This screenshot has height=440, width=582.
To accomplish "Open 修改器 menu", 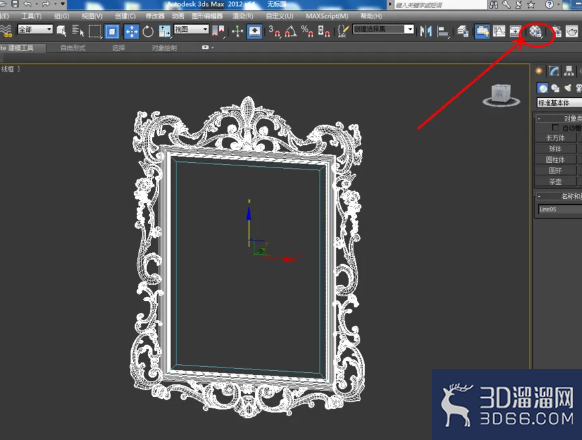I will click(x=155, y=16).
